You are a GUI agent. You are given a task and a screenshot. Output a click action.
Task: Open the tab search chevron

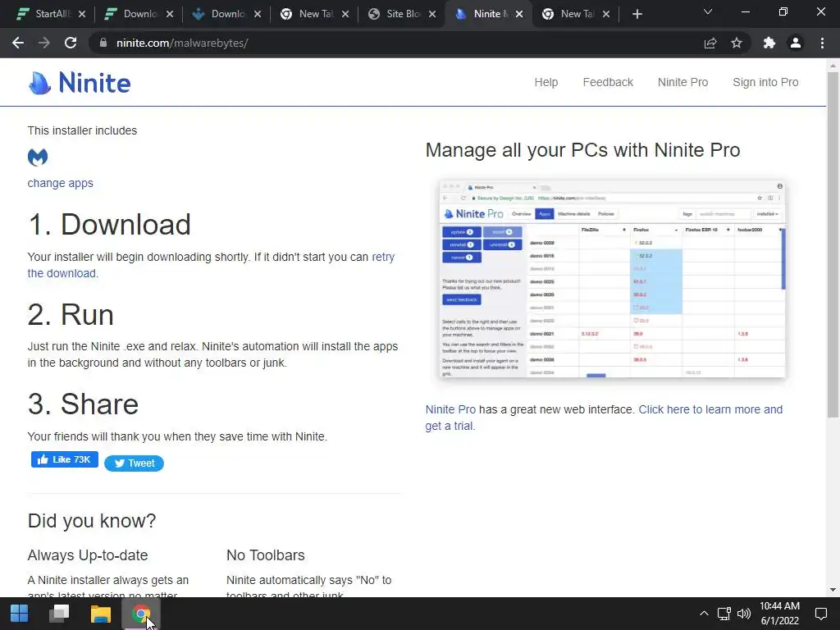(x=708, y=11)
